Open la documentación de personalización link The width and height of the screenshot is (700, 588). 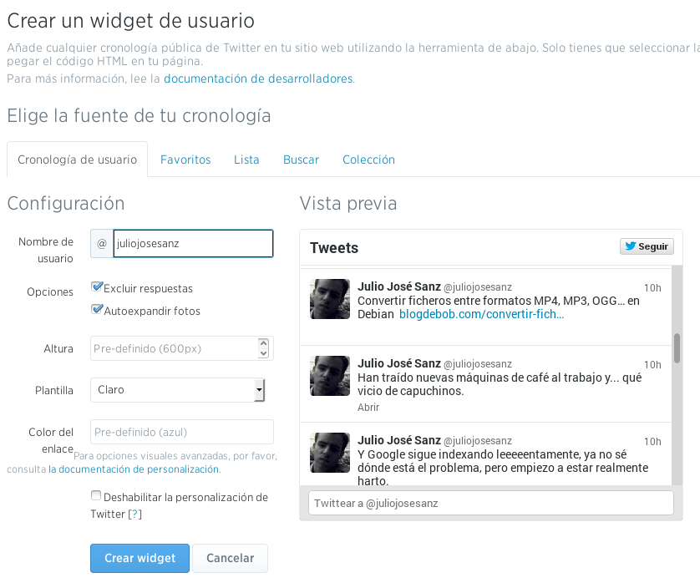tap(134, 469)
